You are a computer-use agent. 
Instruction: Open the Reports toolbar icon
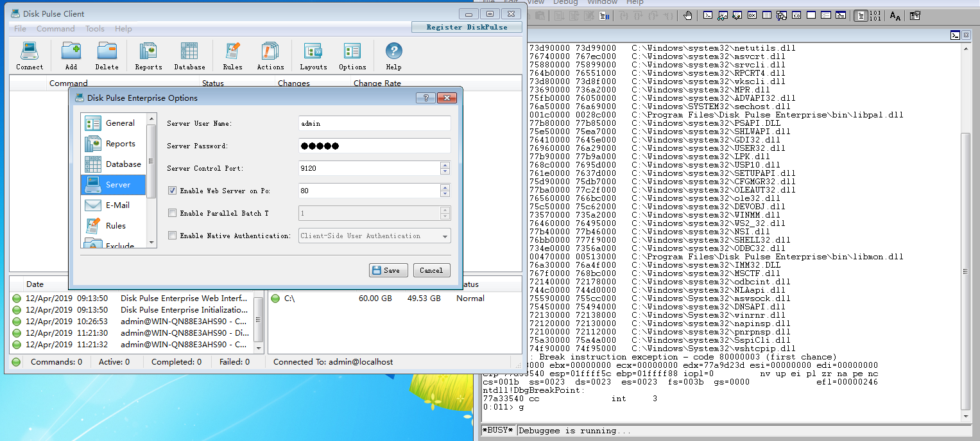pyautogui.click(x=148, y=55)
